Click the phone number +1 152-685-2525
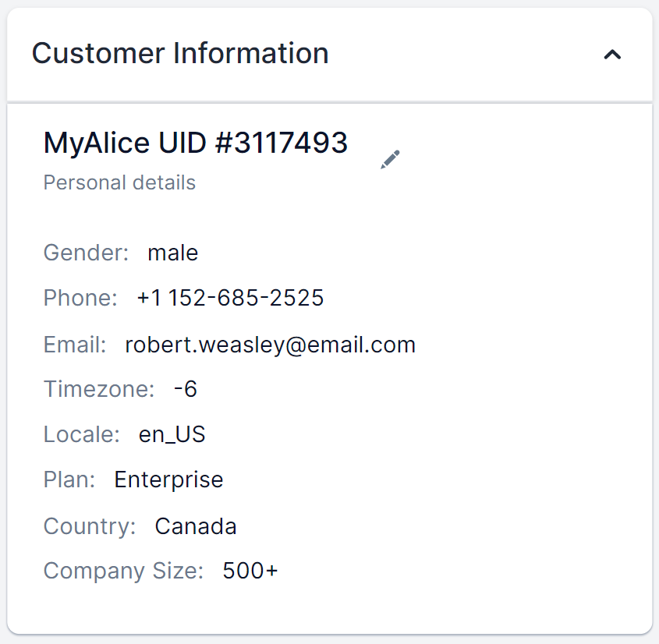This screenshot has height=644, width=659. [230, 298]
